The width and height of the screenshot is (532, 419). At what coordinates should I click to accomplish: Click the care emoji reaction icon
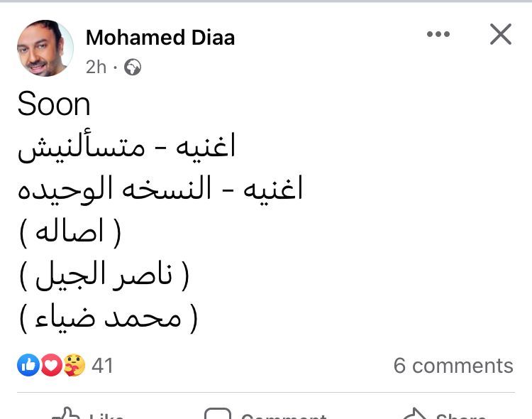click(x=74, y=365)
